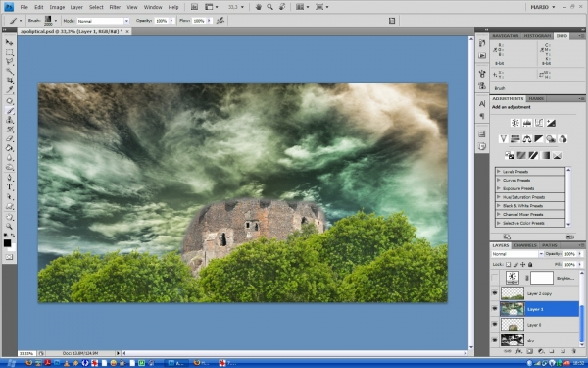Select the Crop tool
This screenshot has height=368, width=588.
click(10, 80)
